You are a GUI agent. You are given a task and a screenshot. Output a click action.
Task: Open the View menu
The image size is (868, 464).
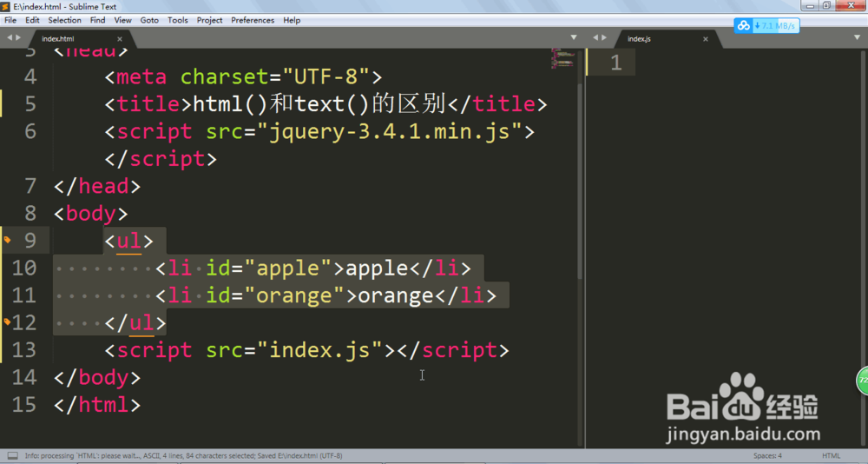(123, 20)
